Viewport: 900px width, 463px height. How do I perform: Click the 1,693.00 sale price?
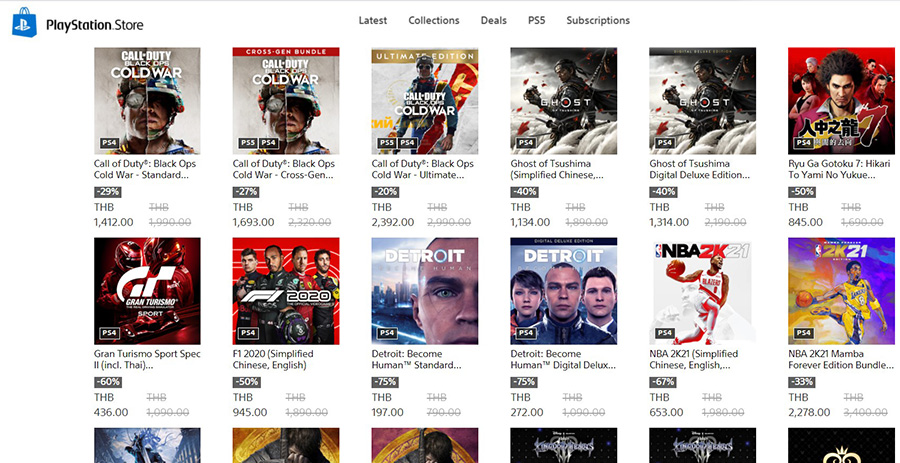click(254, 222)
